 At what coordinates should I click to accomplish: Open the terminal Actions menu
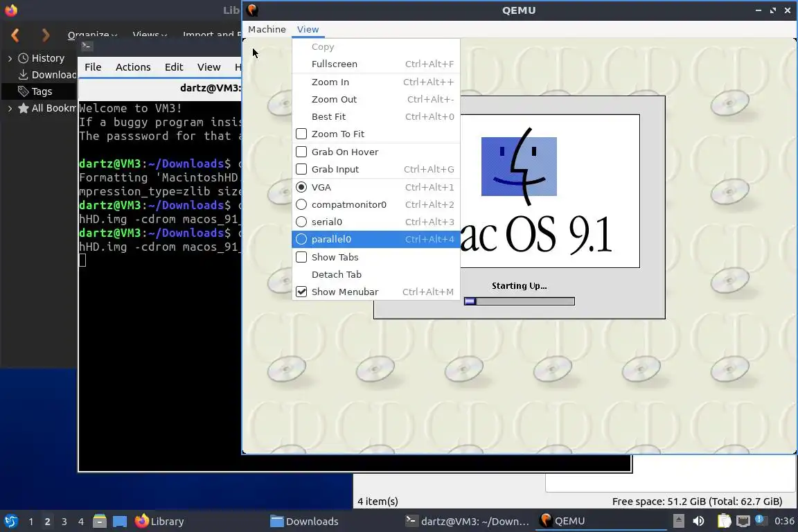(133, 67)
